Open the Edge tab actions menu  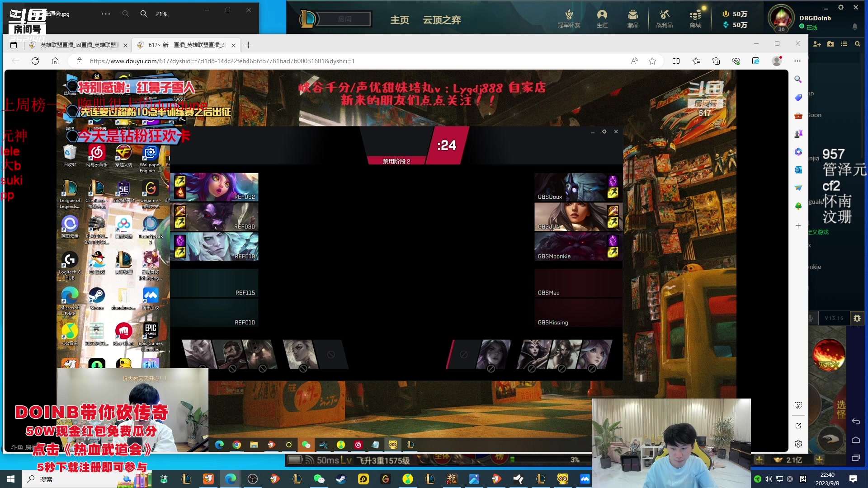pyautogui.click(x=14, y=45)
